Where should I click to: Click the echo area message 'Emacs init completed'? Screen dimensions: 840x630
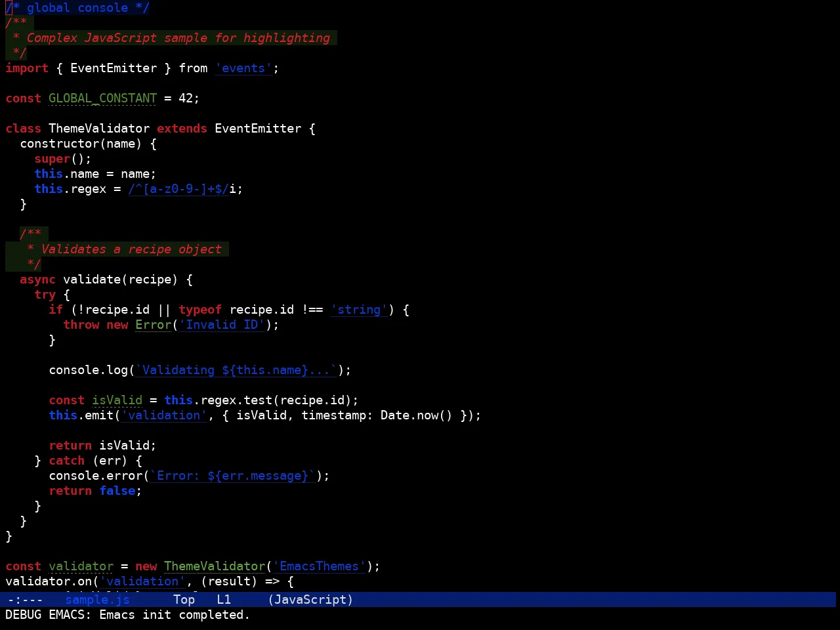coord(175,615)
